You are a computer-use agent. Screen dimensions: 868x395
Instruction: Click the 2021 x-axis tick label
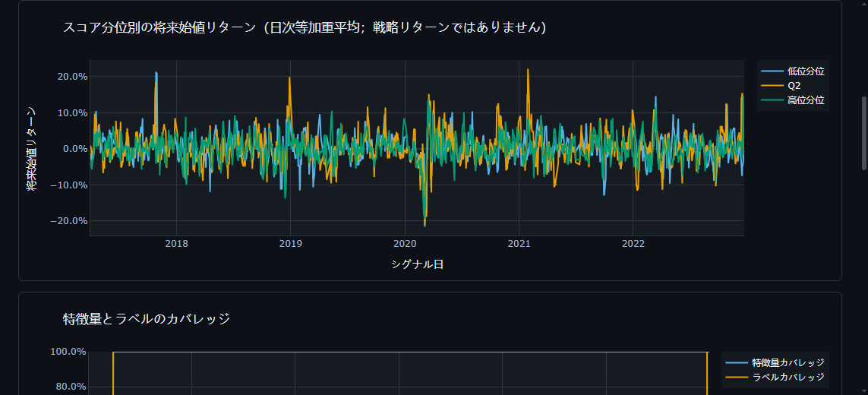pyautogui.click(x=519, y=244)
